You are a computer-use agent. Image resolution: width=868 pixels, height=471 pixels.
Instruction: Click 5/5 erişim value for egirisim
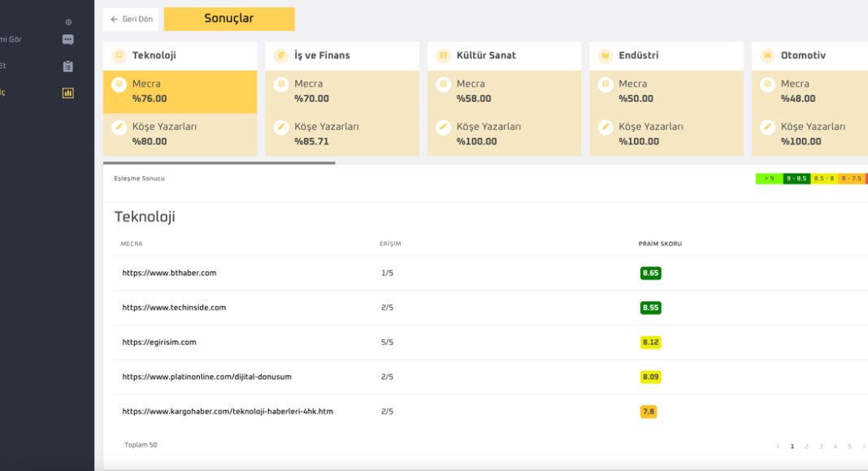tap(387, 342)
